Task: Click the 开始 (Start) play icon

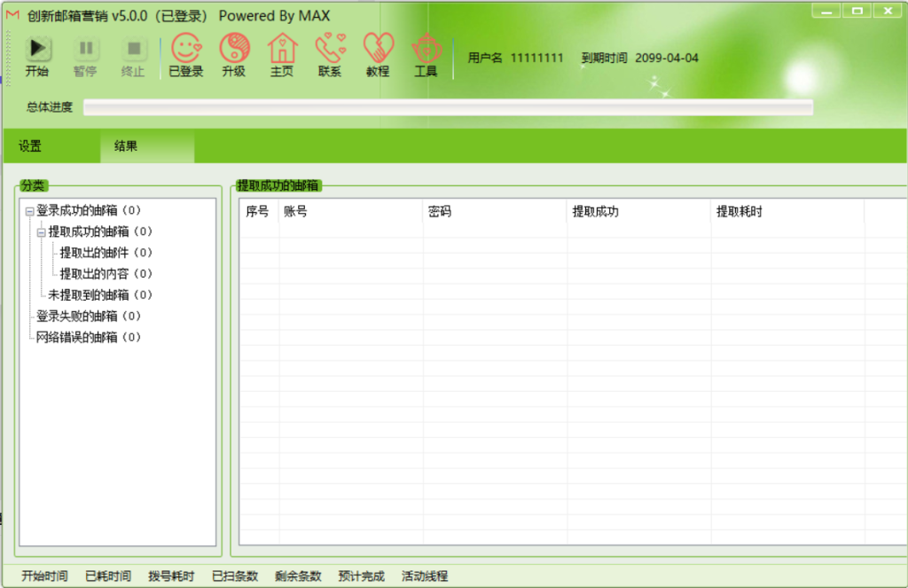Action: [37, 50]
